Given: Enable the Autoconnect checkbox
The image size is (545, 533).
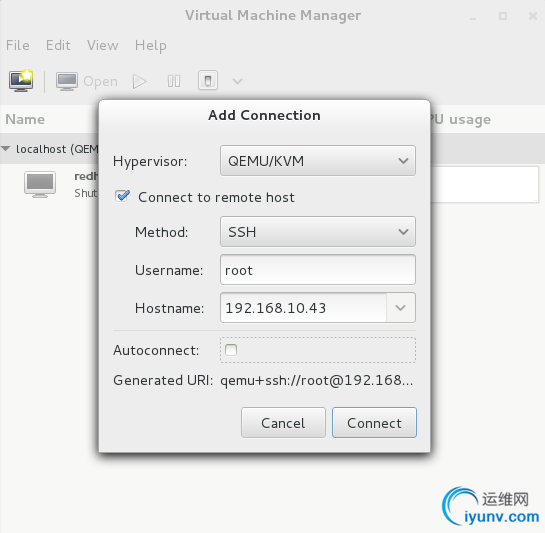Looking at the screenshot, I should pos(231,350).
